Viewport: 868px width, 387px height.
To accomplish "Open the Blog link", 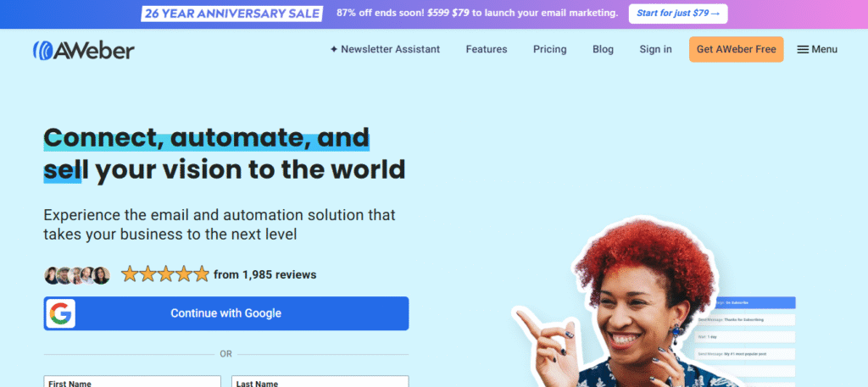I will click(x=603, y=49).
